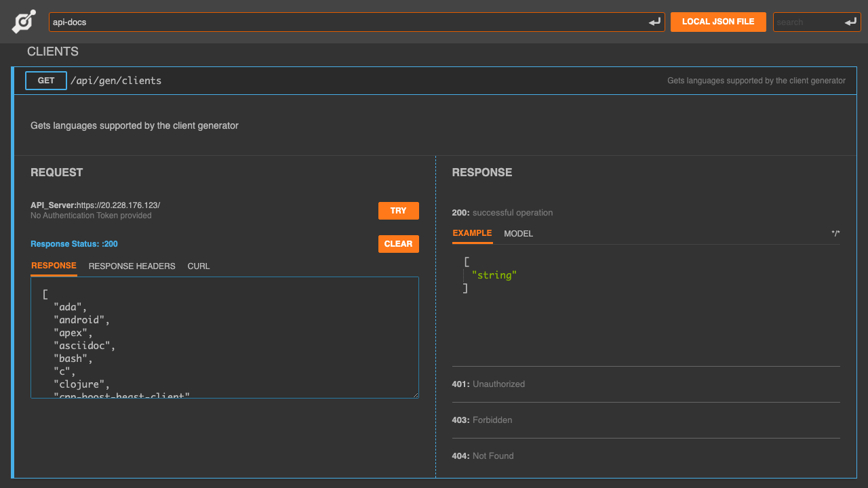Select the EXAMPLE tab

[x=472, y=233]
